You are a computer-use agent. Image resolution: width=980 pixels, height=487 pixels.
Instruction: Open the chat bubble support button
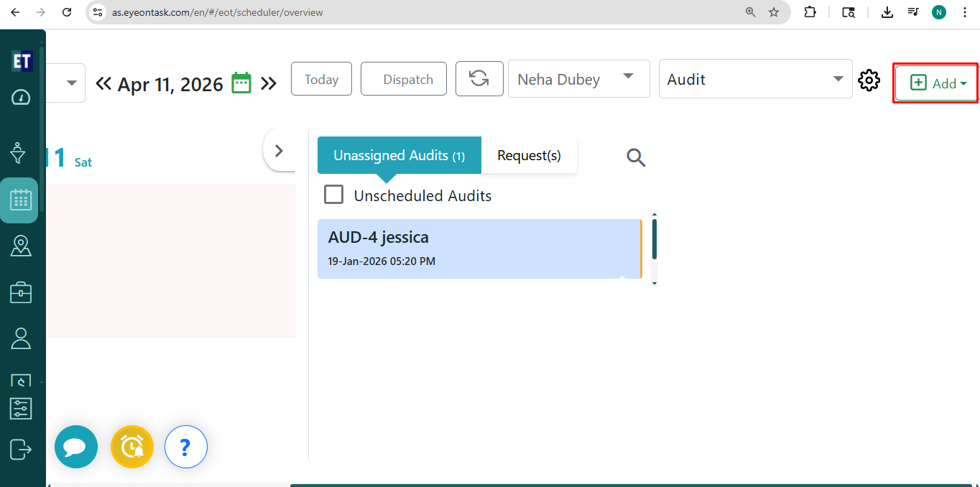[75, 447]
